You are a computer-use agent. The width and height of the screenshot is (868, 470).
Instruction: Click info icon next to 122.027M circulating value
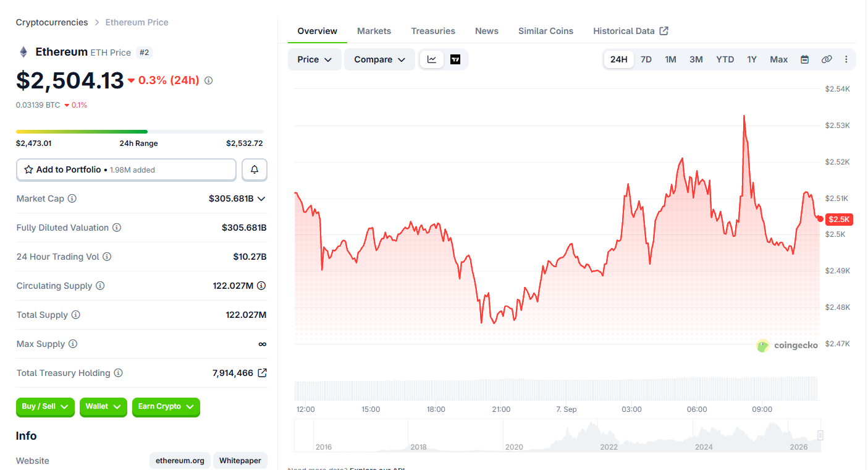(261, 286)
